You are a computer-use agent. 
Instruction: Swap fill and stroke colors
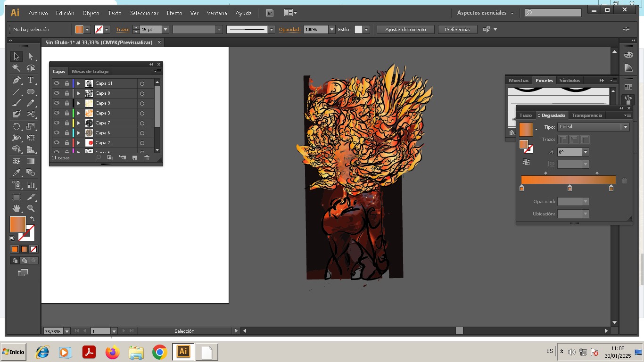[x=33, y=219]
